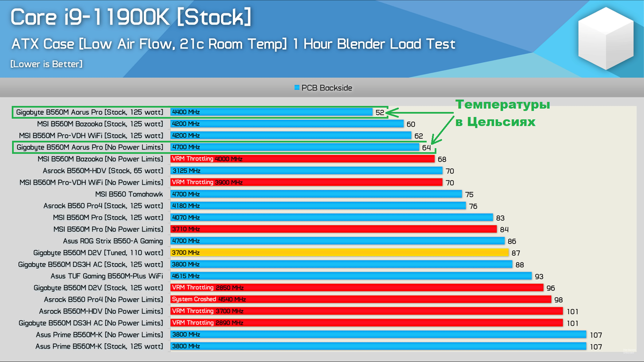Select the 'MSI B560 Tomahawk' label
Viewport: 644px width, 362px height.
coord(129,194)
